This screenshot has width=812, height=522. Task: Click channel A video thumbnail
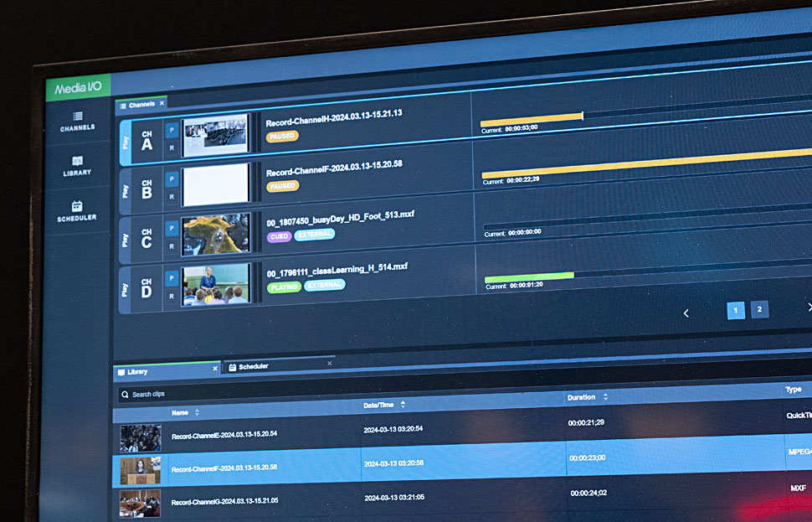click(216, 134)
